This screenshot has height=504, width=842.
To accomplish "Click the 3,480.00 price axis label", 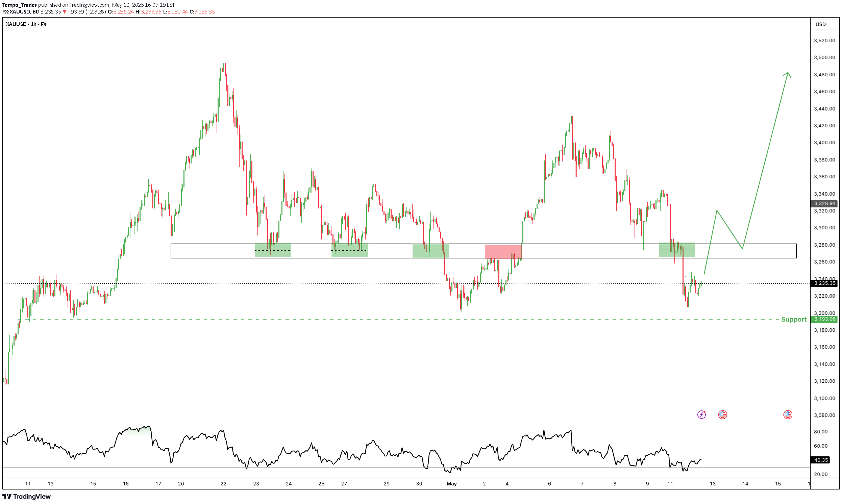I will tap(825, 75).
